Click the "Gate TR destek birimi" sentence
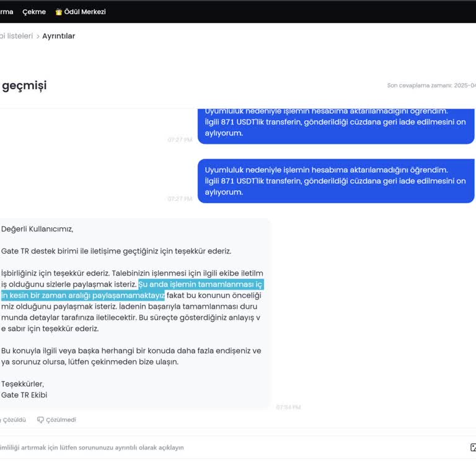 click(117, 251)
